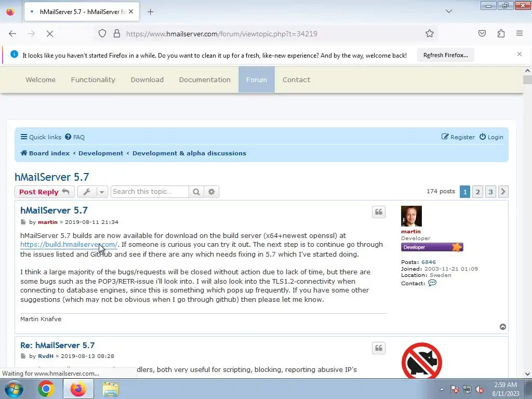Click Login link
This screenshot has height=399, width=532.
[x=491, y=137]
